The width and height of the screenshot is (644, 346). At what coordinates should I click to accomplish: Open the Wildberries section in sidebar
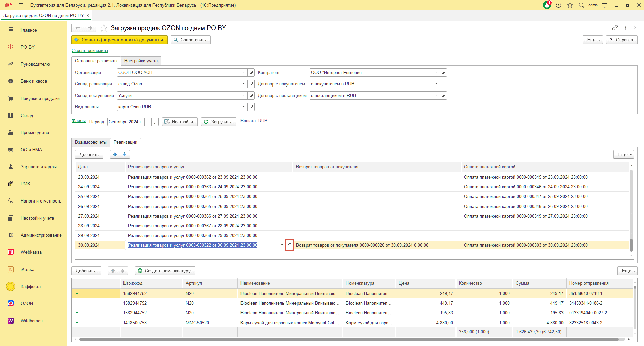click(x=32, y=321)
